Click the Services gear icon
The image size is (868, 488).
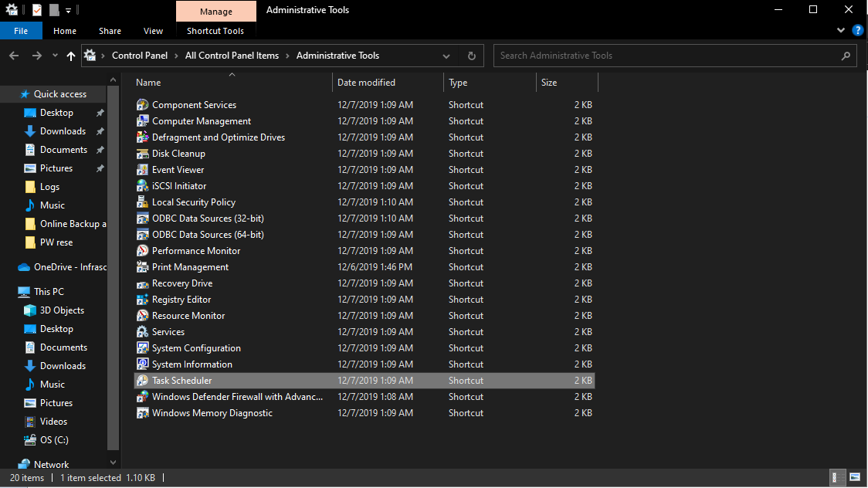coord(142,332)
